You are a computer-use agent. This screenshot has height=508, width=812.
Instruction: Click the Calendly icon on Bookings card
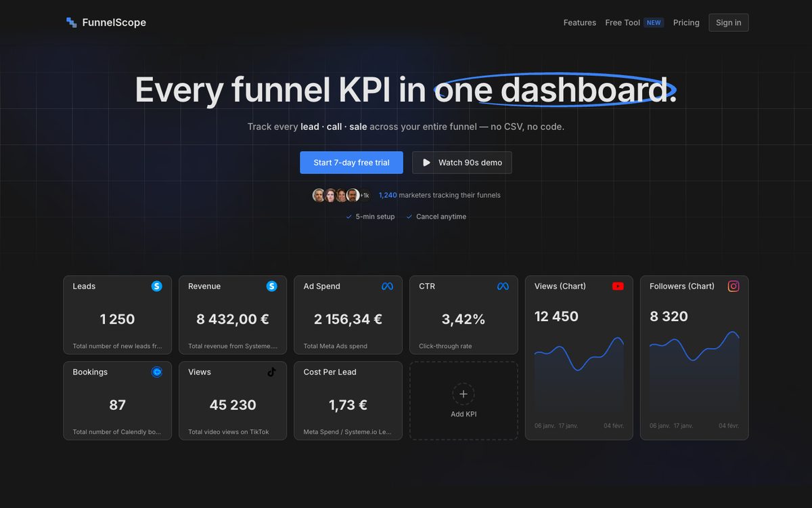156,372
